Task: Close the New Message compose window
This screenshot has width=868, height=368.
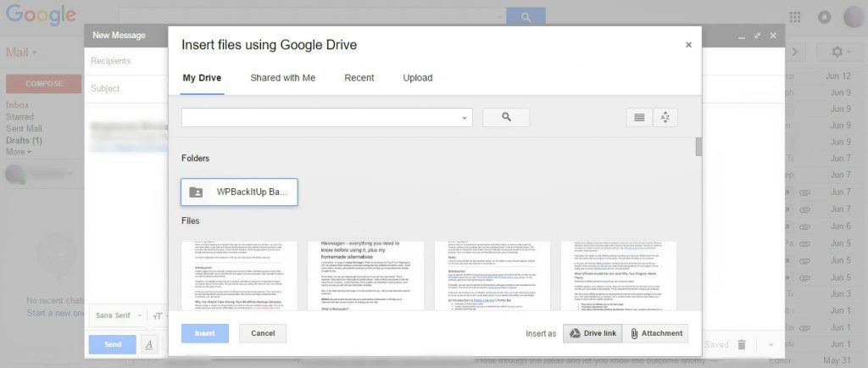Action: (x=773, y=36)
